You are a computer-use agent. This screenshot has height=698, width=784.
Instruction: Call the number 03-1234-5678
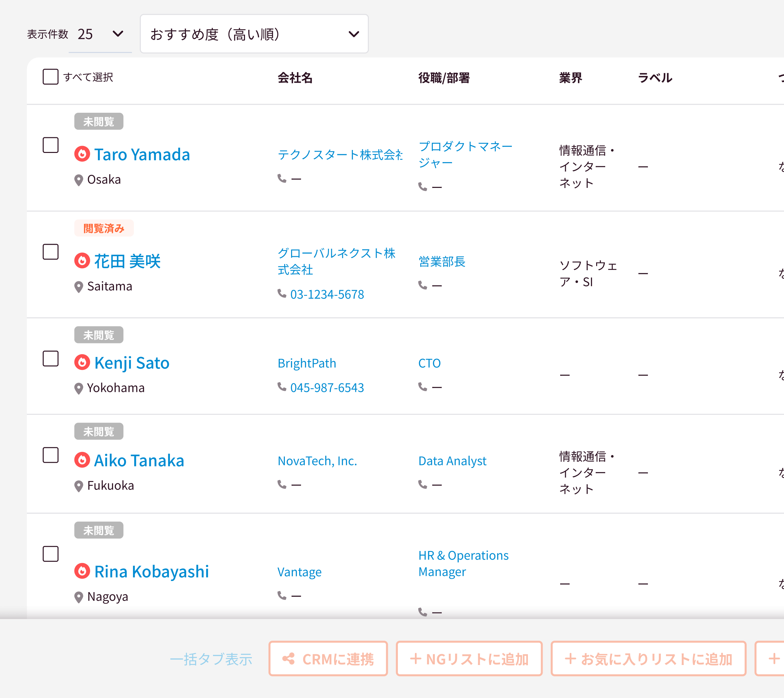point(327,294)
